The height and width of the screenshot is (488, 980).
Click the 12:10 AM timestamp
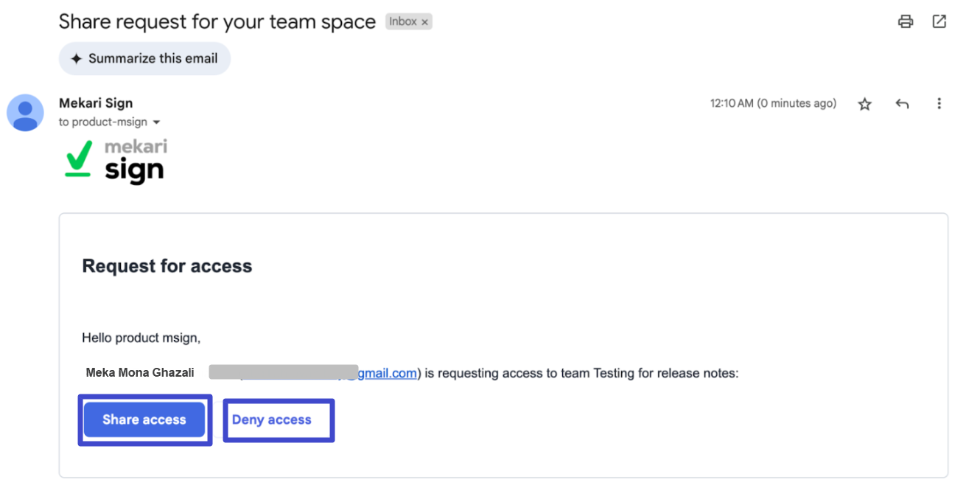coord(773,104)
